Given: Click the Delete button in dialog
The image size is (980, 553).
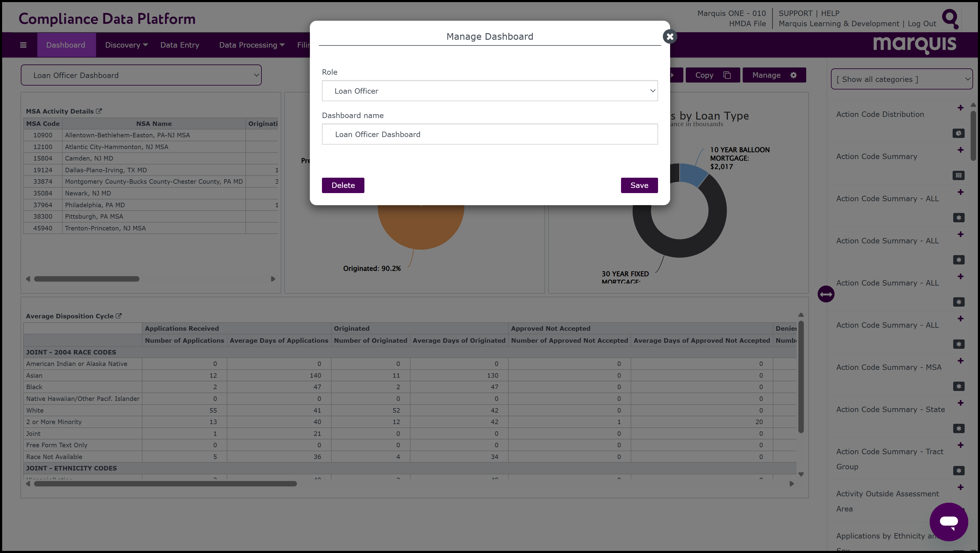Looking at the screenshot, I should (343, 185).
